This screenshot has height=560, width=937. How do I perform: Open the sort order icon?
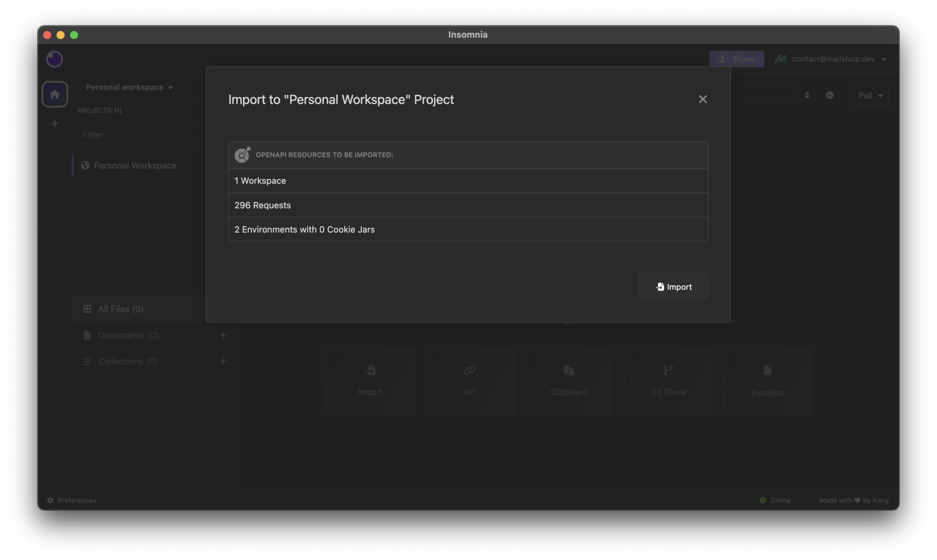click(x=807, y=95)
